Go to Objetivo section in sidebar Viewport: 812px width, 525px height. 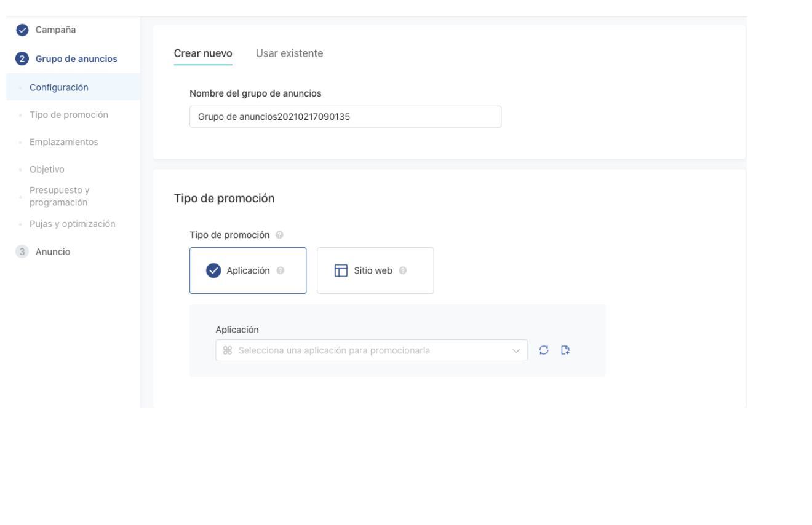point(47,169)
